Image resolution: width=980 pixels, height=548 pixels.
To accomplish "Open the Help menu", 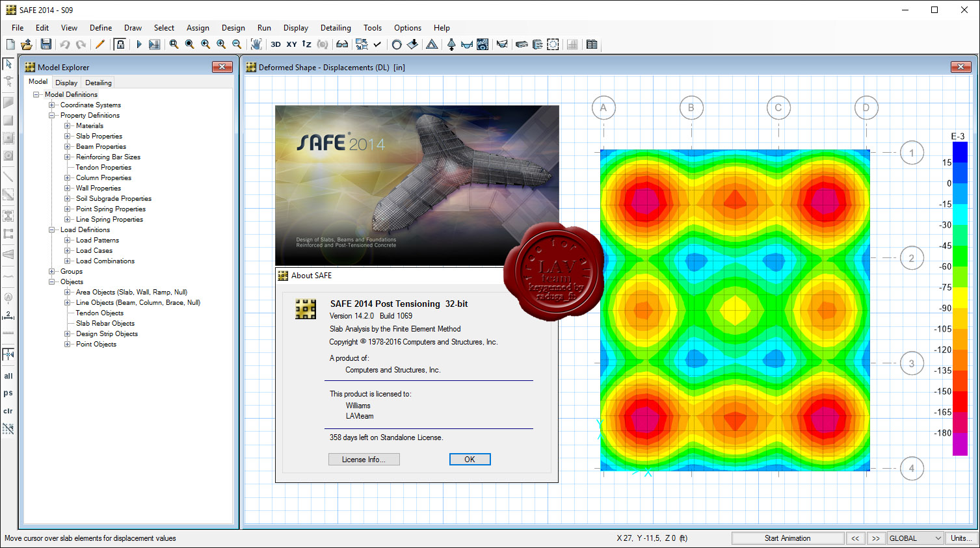I will coord(442,28).
